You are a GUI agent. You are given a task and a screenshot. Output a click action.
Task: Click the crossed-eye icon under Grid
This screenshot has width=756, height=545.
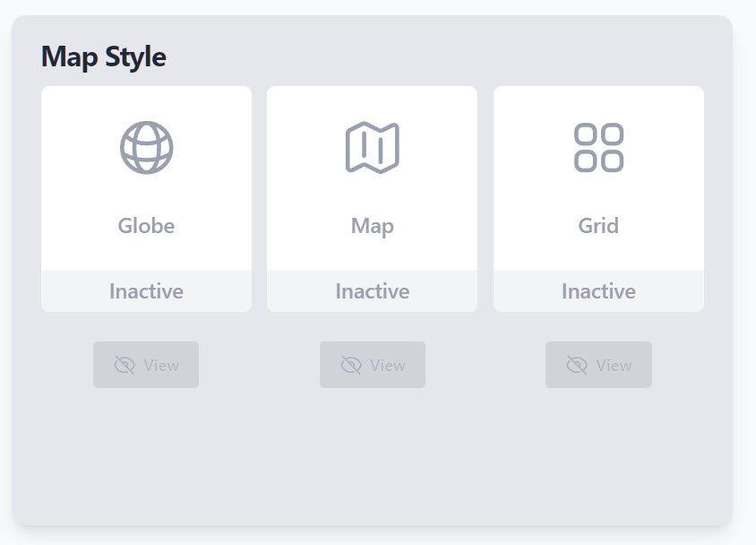coord(577,365)
